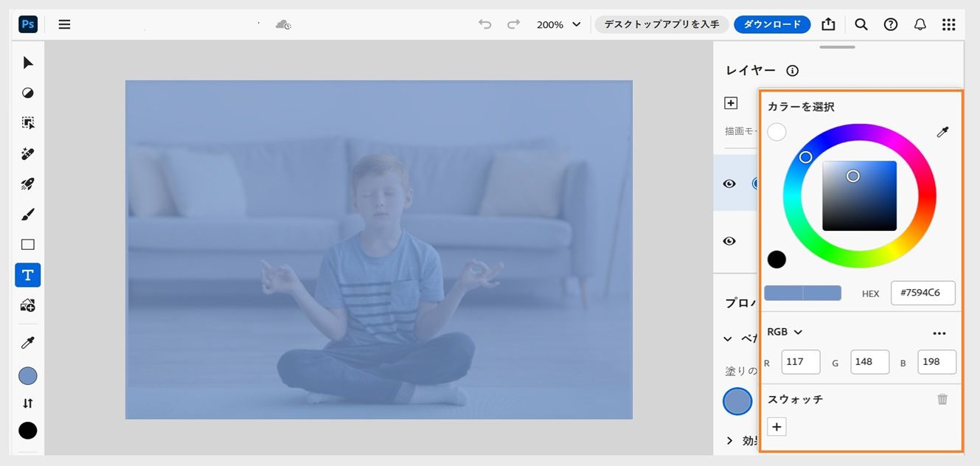Select the object selection tool
Viewport: 980px width, 466px height.
(28, 123)
